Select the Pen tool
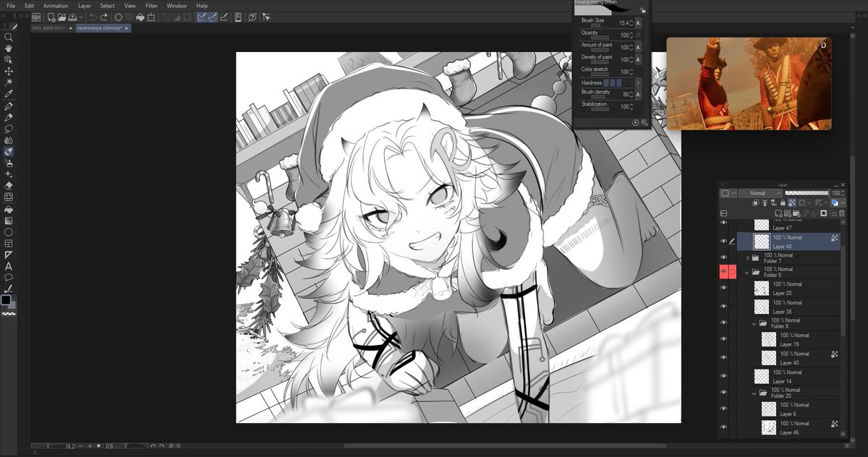This screenshot has width=868, height=457. [9, 106]
